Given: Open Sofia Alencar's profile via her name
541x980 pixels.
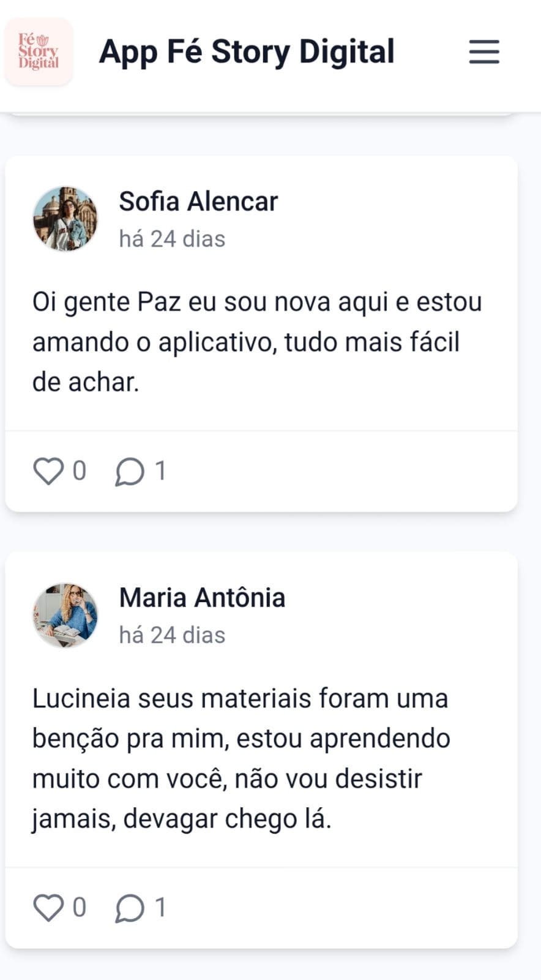Looking at the screenshot, I should pyautogui.click(x=198, y=202).
